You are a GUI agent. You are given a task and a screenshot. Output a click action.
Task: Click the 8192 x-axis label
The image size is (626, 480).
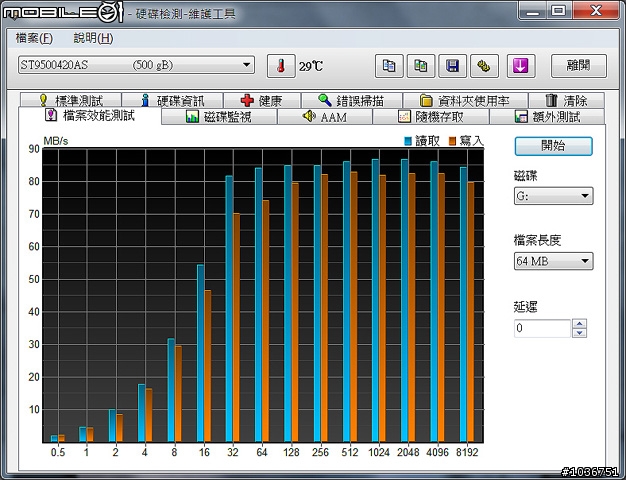(467, 452)
